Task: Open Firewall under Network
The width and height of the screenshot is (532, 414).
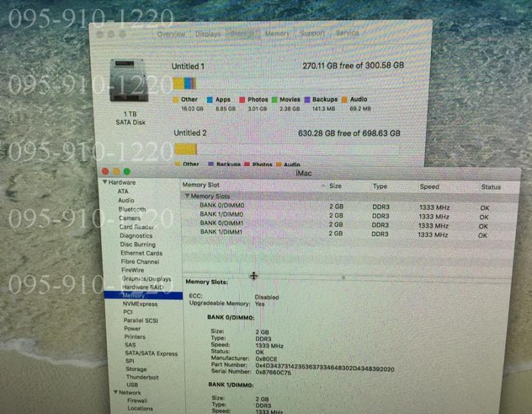Action: point(138,401)
